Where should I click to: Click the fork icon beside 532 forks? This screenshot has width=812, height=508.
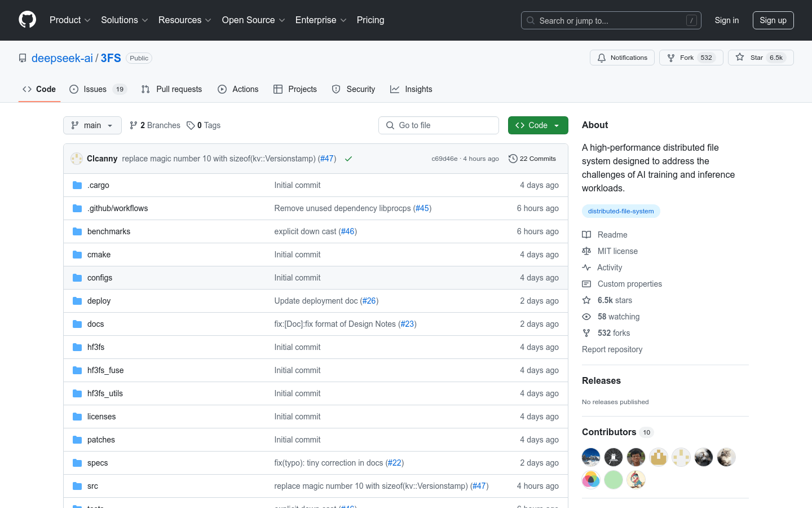[586, 333]
